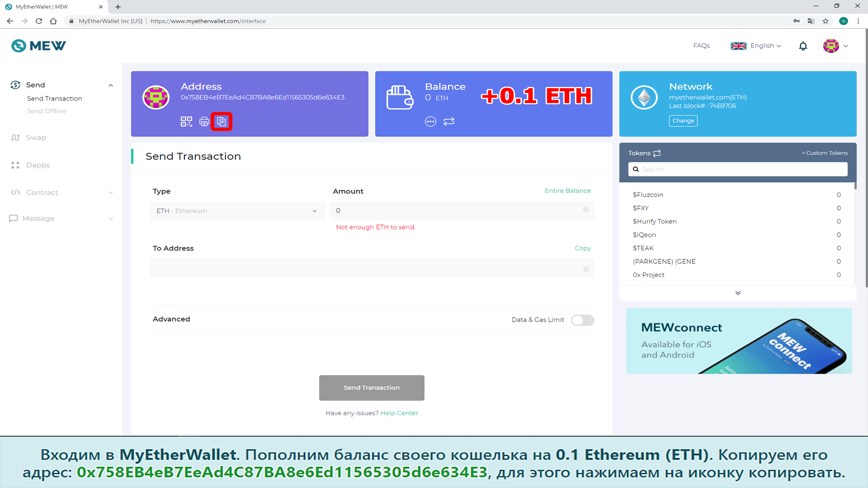Toggle the Data & Gas Limit switch
Screen dimensions: 868x488
pyautogui.click(x=583, y=320)
